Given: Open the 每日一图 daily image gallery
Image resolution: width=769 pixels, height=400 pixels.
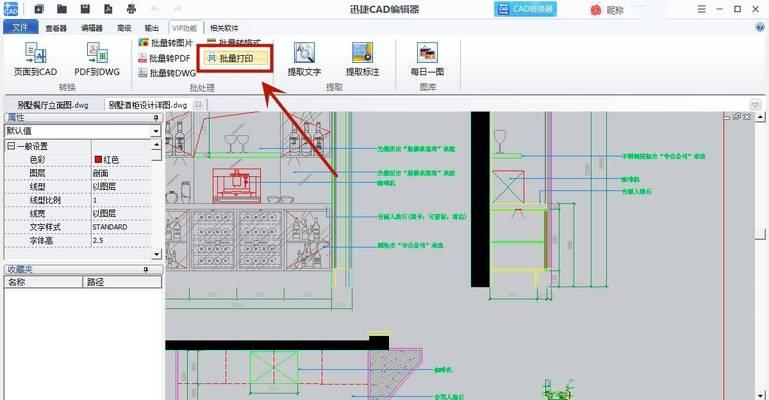Looking at the screenshot, I should pyautogui.click(x=427, y=59).
